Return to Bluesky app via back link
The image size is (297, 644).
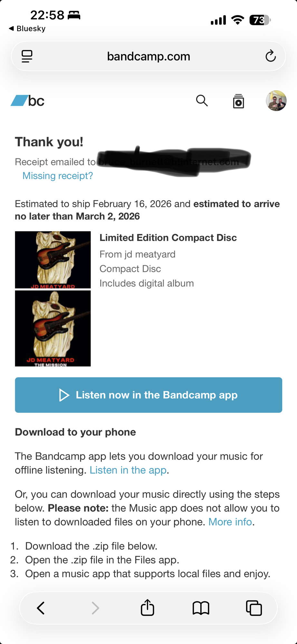[27, 29]
